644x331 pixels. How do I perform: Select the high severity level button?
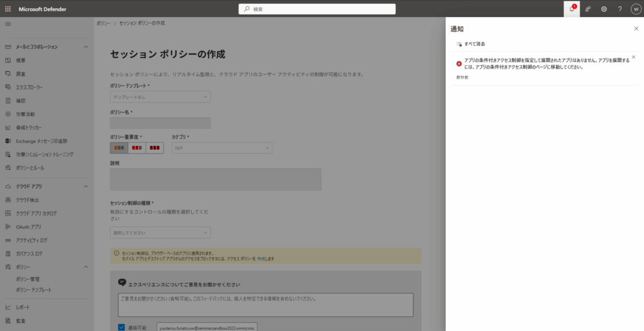[155, 148]
